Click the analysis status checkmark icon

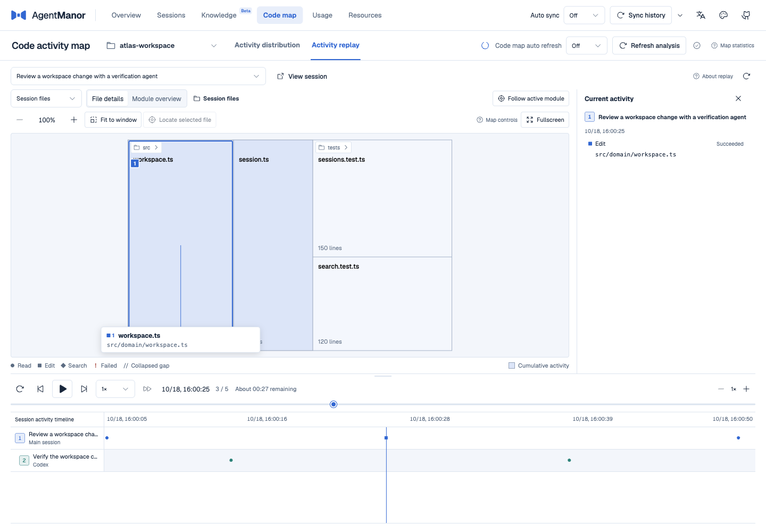coord(697,46)
